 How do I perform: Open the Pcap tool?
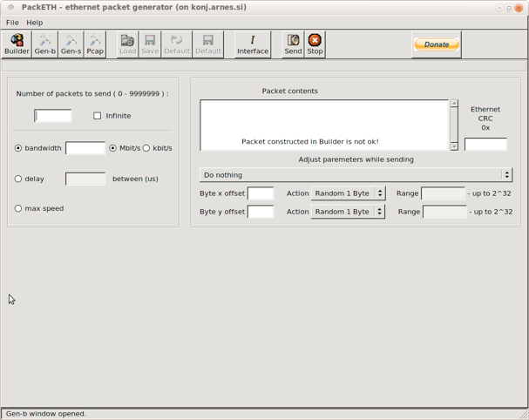[95, 44]
